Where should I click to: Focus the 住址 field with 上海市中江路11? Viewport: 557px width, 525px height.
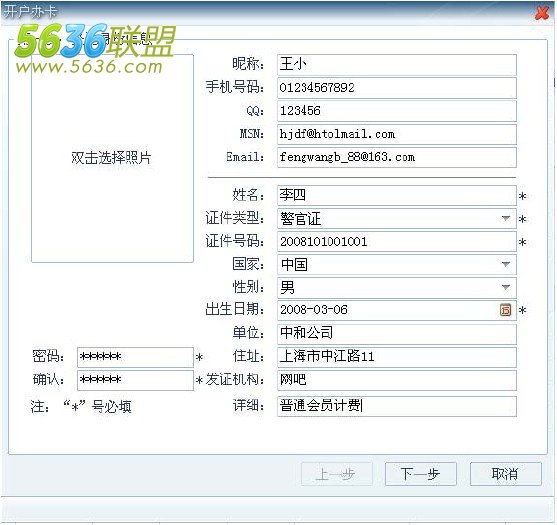pyautogui.click(x=397, y=357)
